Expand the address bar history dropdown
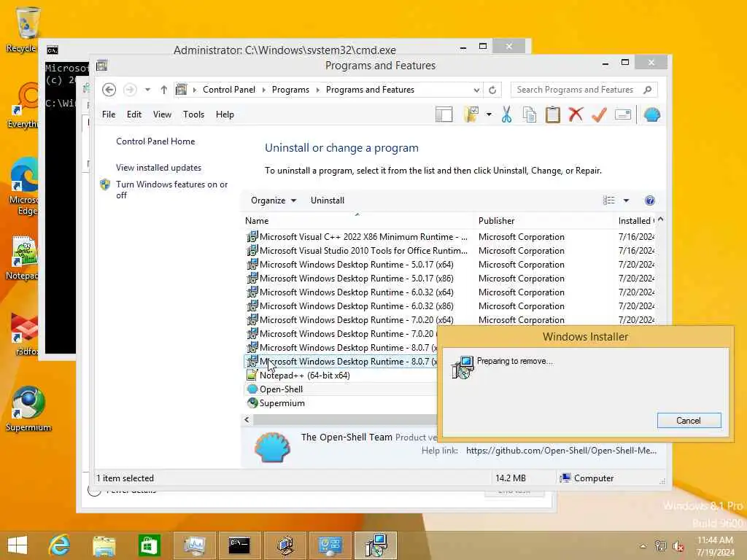Image resolution: width=747 pixels, height=560 pixels. [476, 90]
